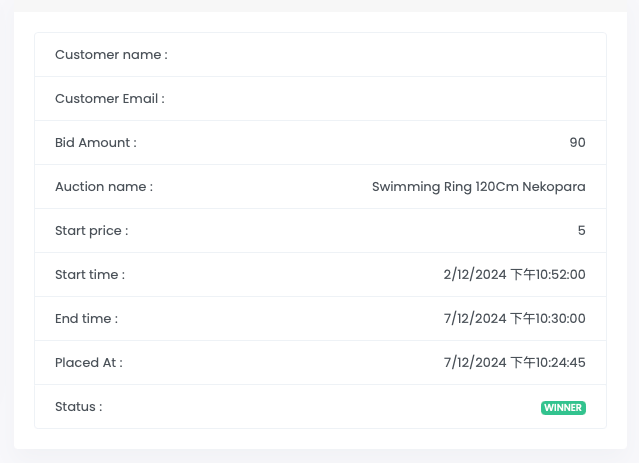This screenshot has height=463, width=639.
Task: Click the Auction name label
Action: 104,187
